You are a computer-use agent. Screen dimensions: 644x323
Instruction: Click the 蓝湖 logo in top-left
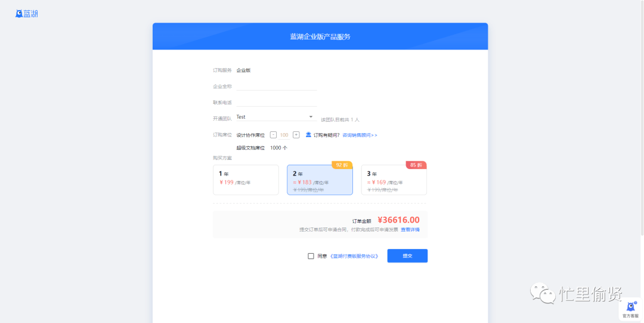coord(27,13)
